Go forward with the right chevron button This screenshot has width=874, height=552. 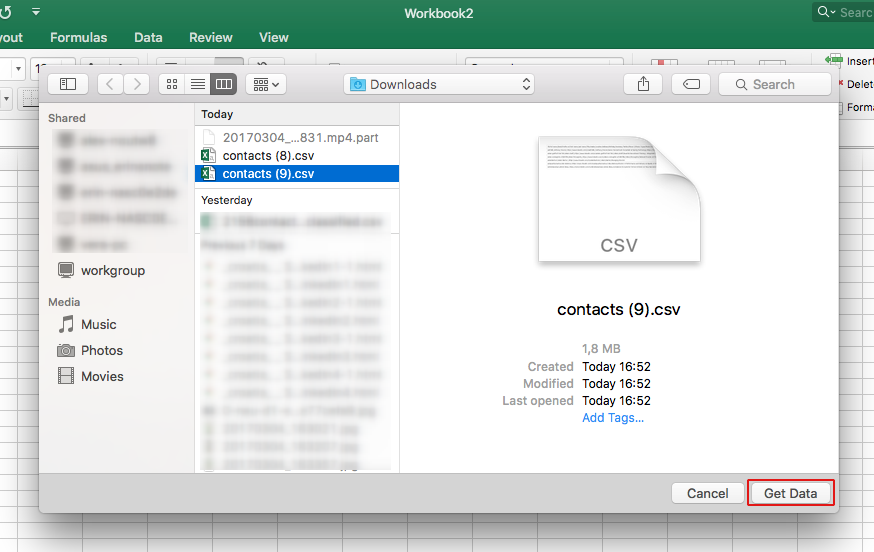point(137,84)
